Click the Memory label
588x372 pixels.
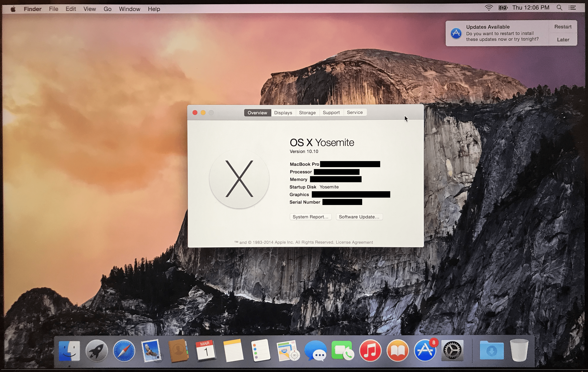(x=298, y=179)
